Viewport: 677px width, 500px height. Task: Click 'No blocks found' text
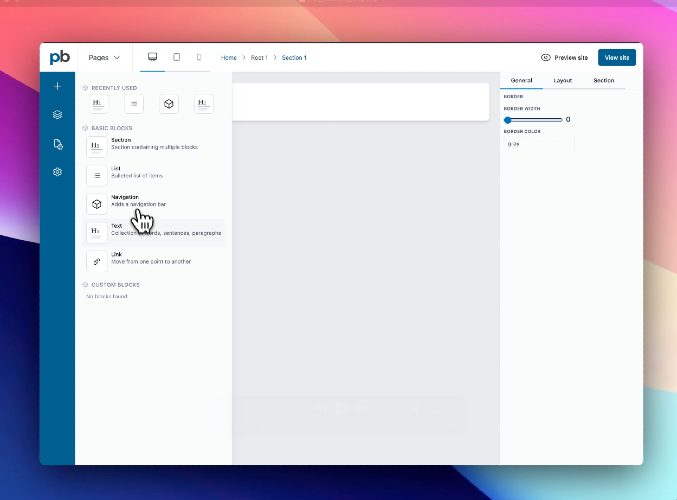[x=107, y=296]
